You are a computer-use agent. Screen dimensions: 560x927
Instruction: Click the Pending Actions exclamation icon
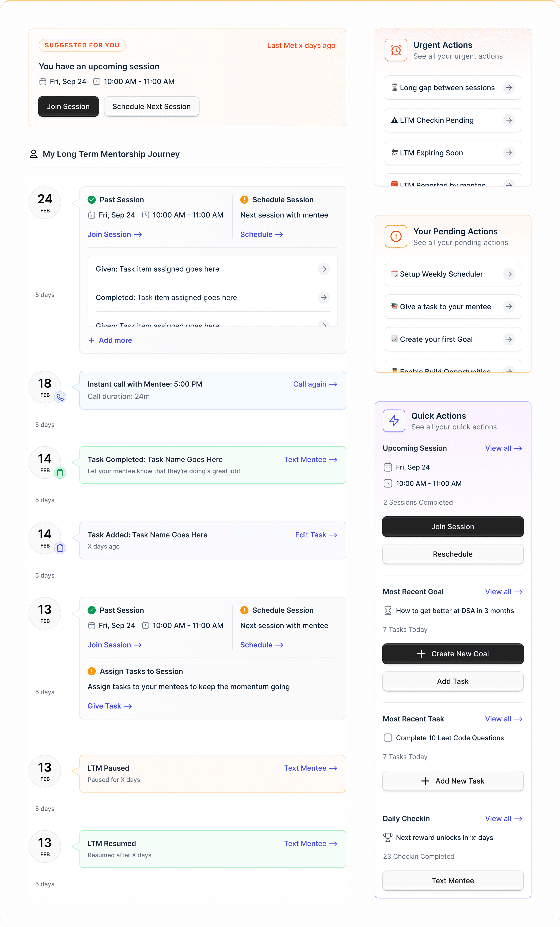point(396,236)
